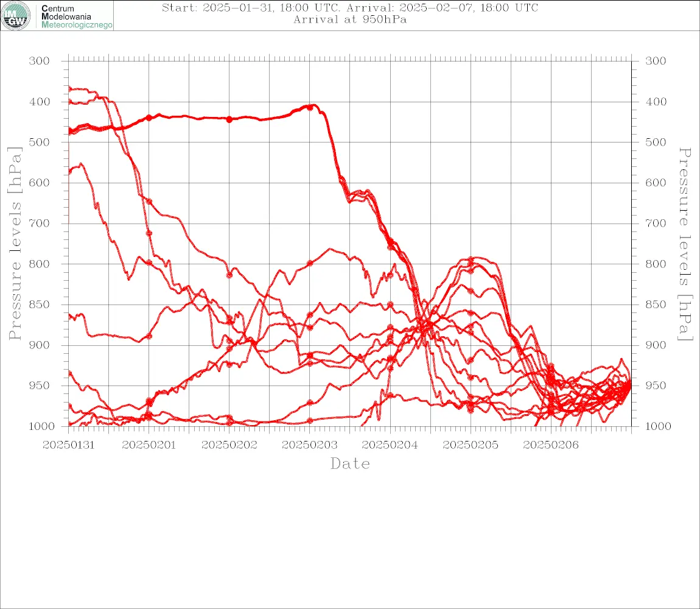
Task: Click the 950 label on left pressure axis
Action: point(40,385)
